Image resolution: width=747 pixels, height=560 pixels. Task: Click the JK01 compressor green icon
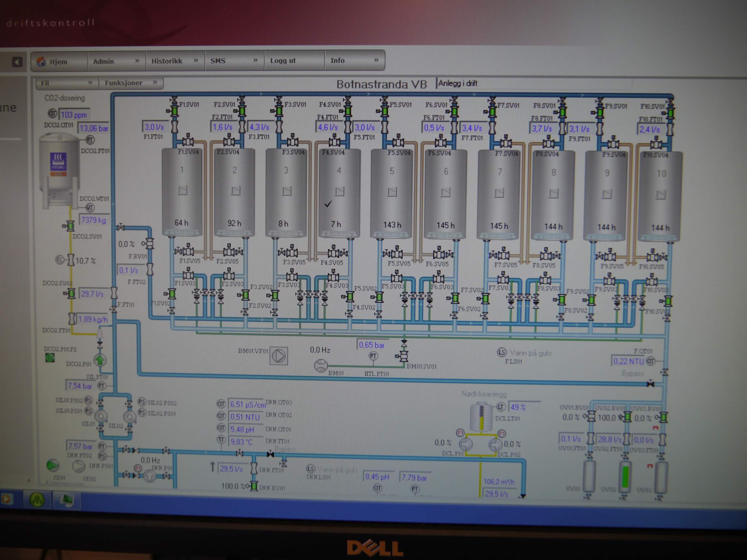point(53,465)
